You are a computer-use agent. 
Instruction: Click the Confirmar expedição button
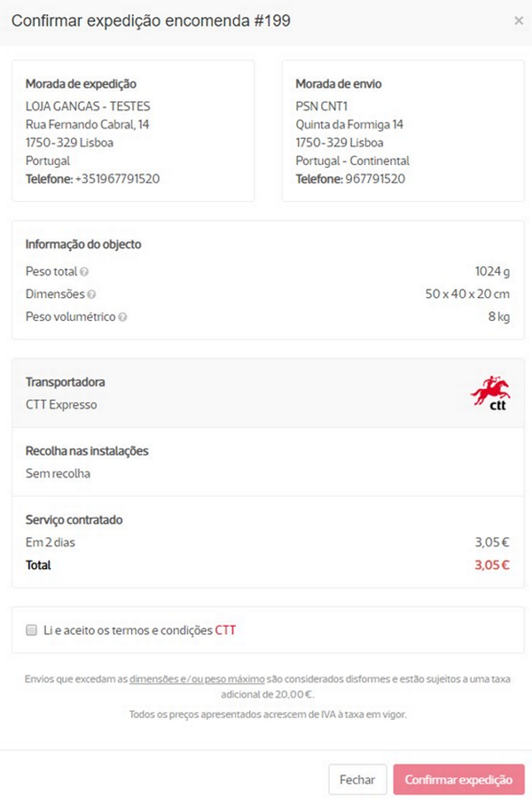[x=458, y=780]
